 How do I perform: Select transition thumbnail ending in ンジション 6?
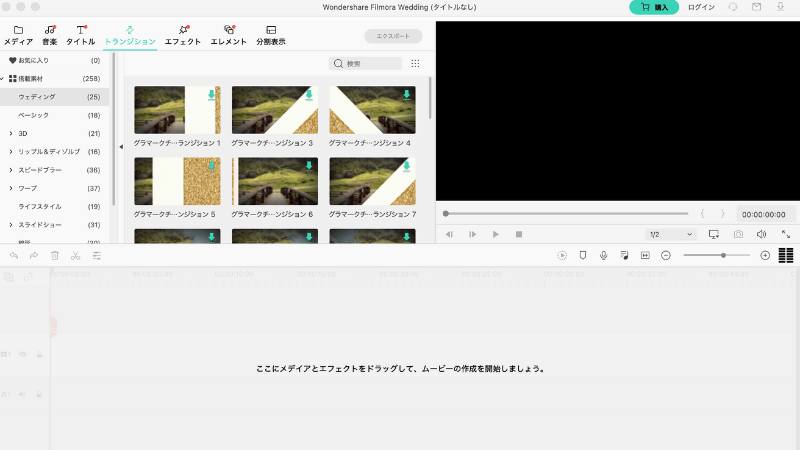pyautogui.click(x=274, y=181)
